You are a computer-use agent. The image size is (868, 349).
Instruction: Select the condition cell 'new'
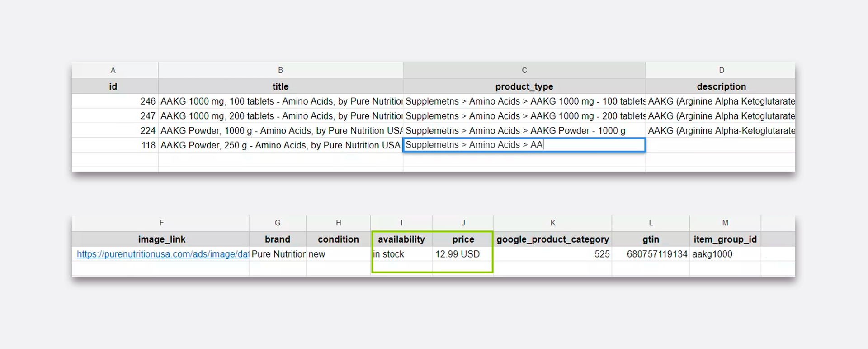coord(338,254)
